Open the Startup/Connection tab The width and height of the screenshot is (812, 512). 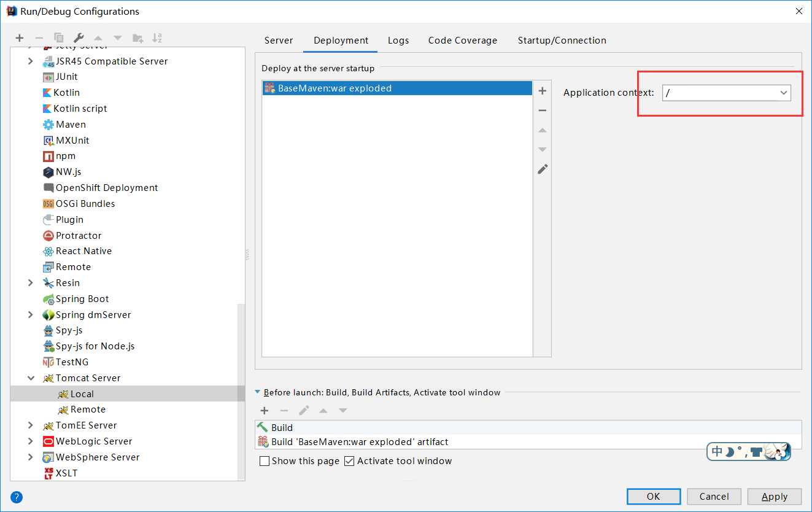point(562,41)
